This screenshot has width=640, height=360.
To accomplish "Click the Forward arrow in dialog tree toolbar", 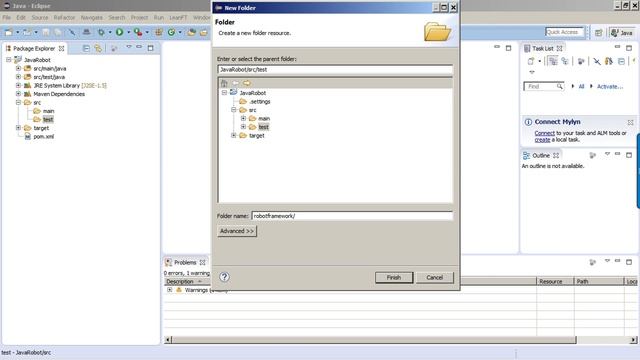I will 247,83.
